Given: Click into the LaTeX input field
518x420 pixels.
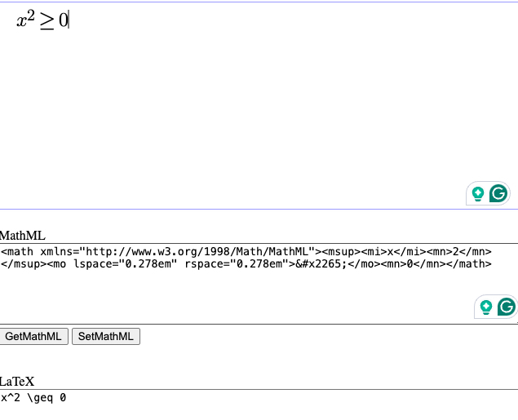Looking at the screenshot, I should (x=259, y=405).
